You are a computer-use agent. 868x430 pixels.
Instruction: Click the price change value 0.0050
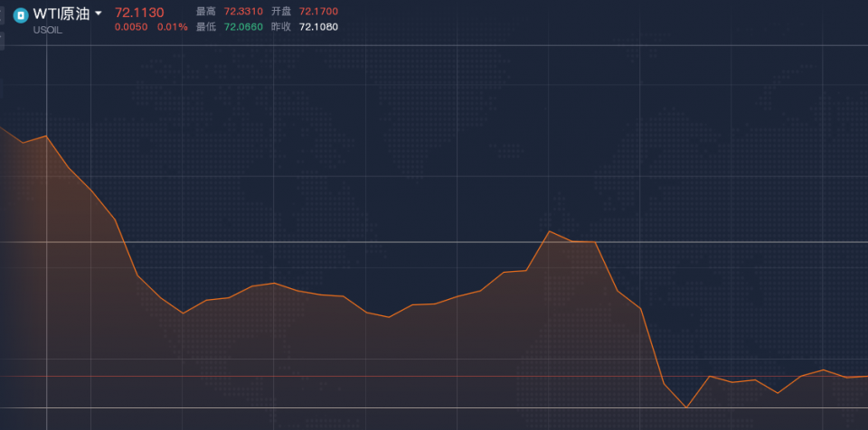coord(131,26)
